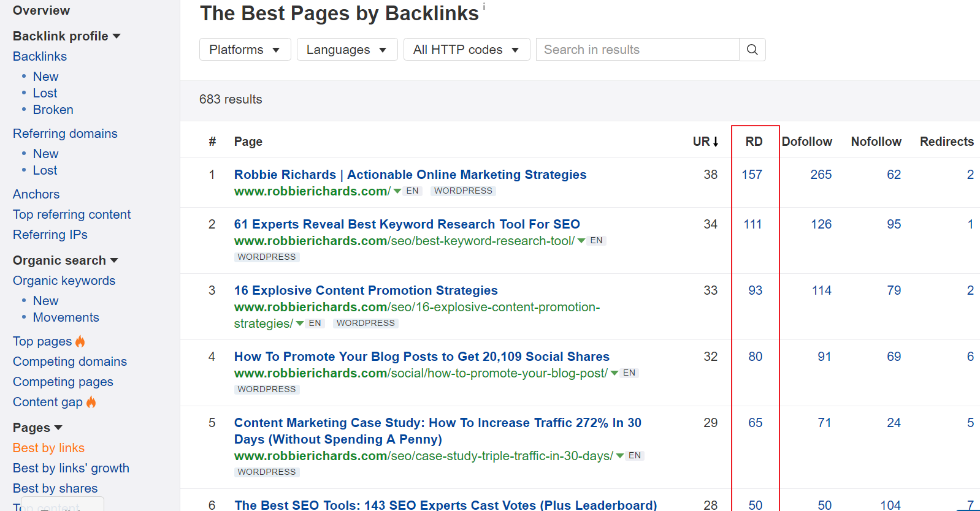
Task: Sort table by Dofollow column header
Action: point(806,142)
